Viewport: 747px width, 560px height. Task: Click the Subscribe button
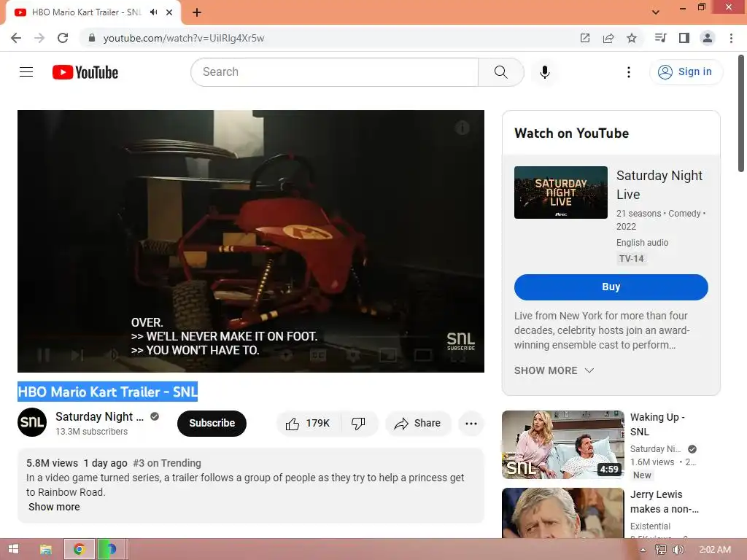[212, 424]
